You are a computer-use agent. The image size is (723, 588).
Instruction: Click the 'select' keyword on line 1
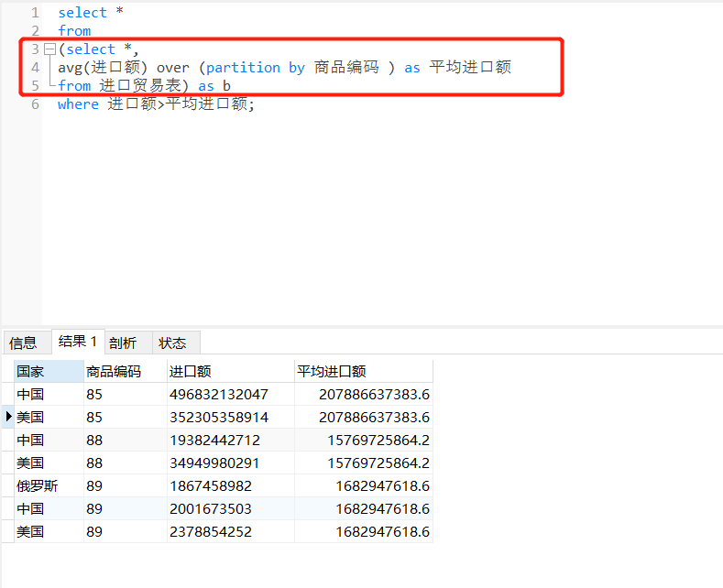82,13
